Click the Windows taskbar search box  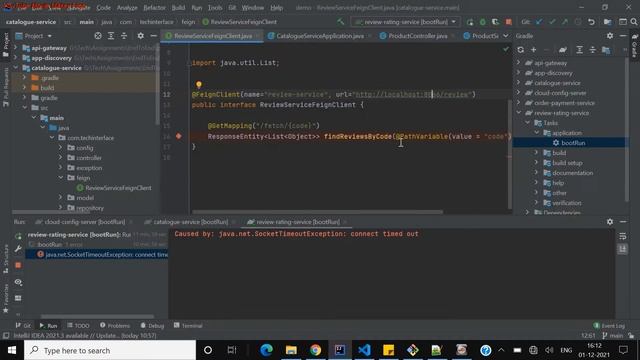coord(110,350)
